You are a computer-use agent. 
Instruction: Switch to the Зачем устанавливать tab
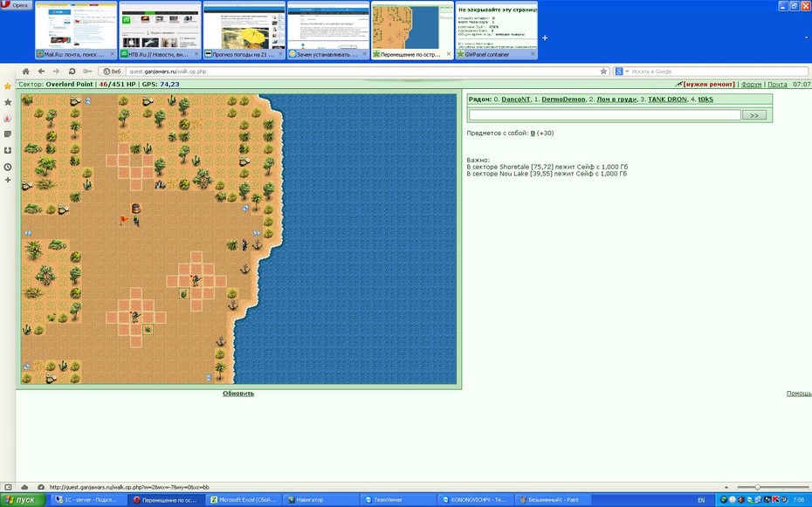coord(327,31)
